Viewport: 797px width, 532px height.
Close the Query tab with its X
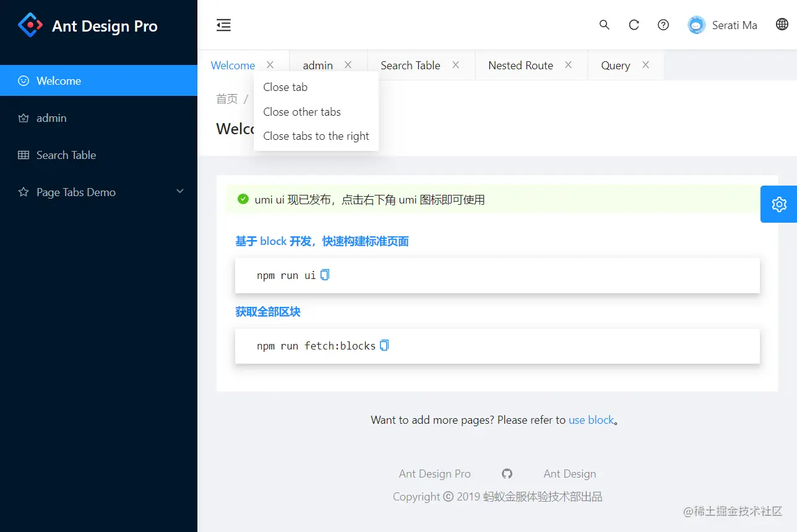coord(645,65)
